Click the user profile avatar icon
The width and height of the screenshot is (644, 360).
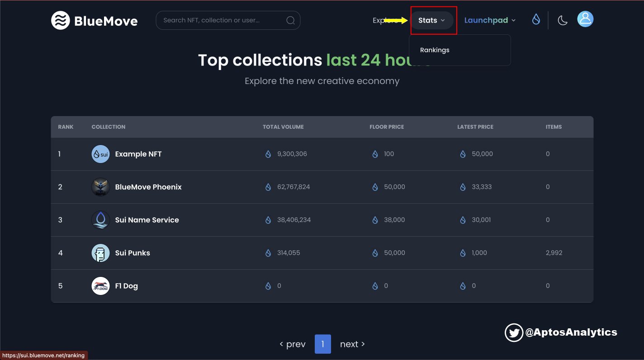tap(585, 19)
